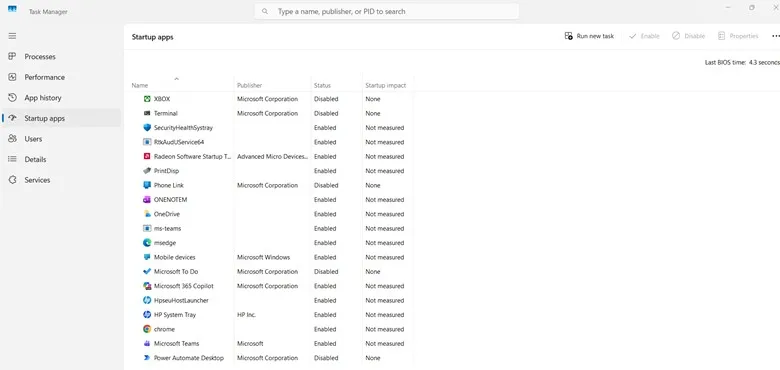Click the msedge browser icon
This screenshot has height=370, width=780.
click(x=147, y=243)
